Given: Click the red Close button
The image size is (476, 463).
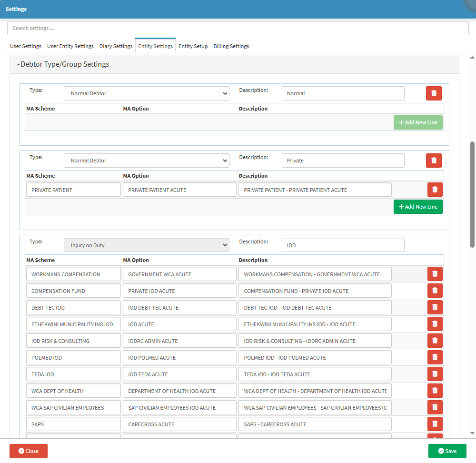Looking at the screenshot, I should click(29, 451).
